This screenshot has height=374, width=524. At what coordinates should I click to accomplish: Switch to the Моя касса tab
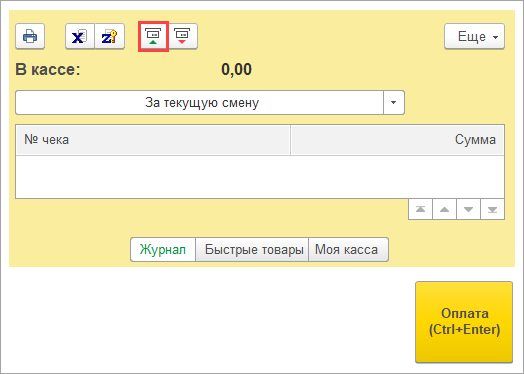[x=348, y=250]
